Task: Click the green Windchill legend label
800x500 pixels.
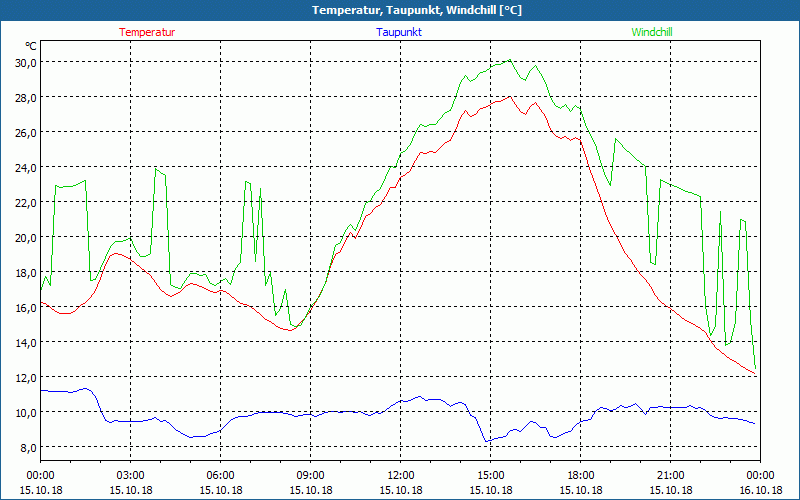Action: (652, 32)
